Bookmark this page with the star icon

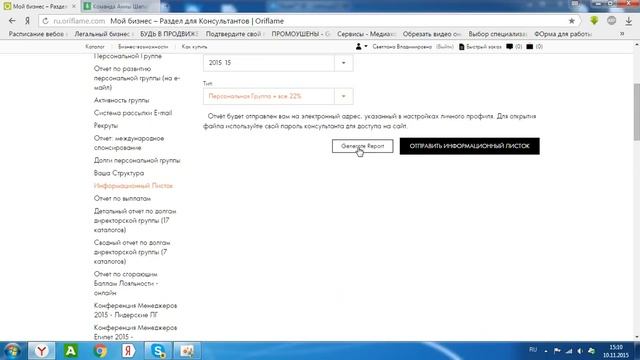pyautogui.click(x=571, y=21)
